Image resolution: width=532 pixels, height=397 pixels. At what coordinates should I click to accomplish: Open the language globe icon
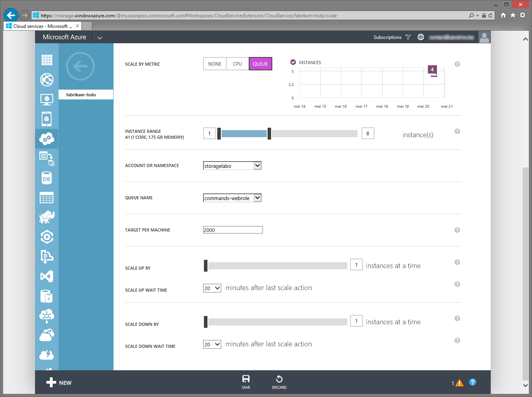(421, 37)
